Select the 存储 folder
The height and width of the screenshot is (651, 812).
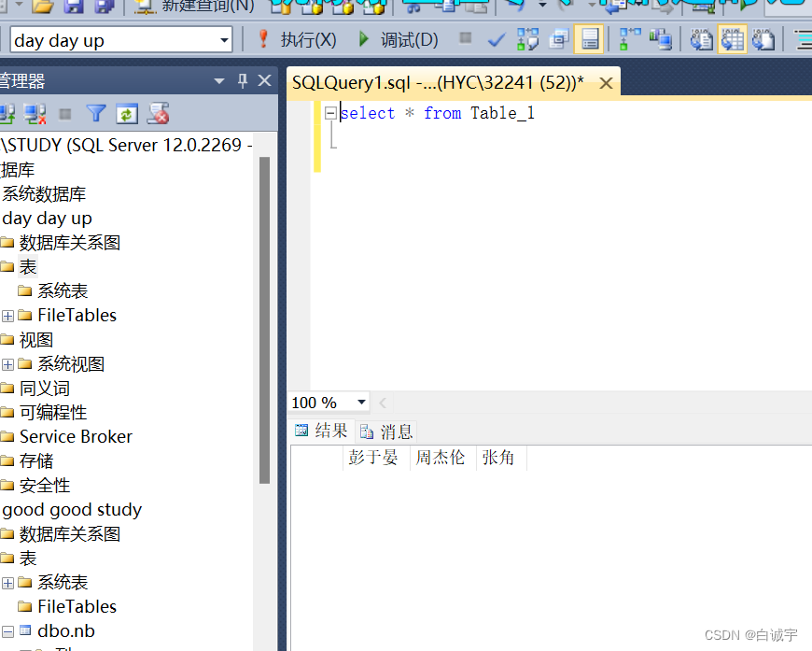36,460
